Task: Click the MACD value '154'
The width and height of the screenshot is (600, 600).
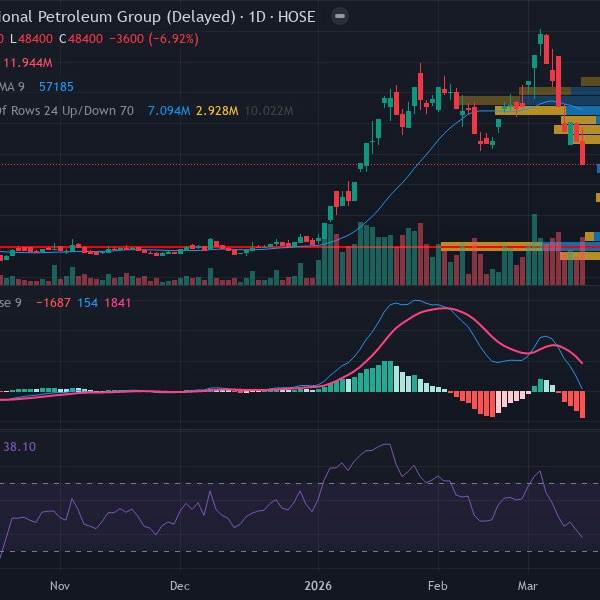Action: tap(88, 303)
